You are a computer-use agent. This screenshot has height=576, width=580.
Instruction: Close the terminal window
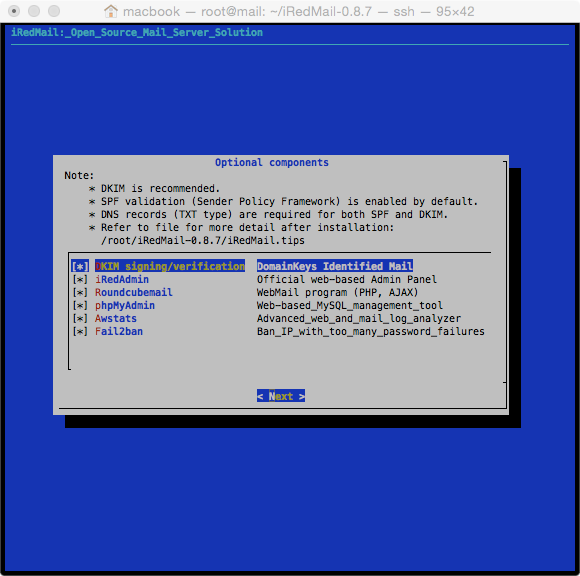pyautogui.click(x=14, y=11)
